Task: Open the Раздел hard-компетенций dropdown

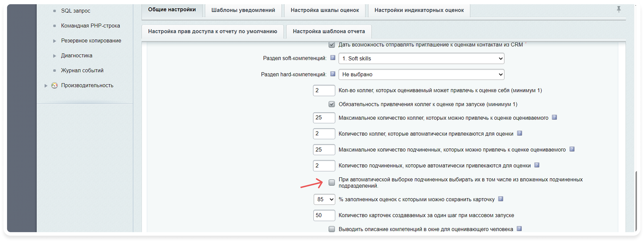Action: pos(421,74)
